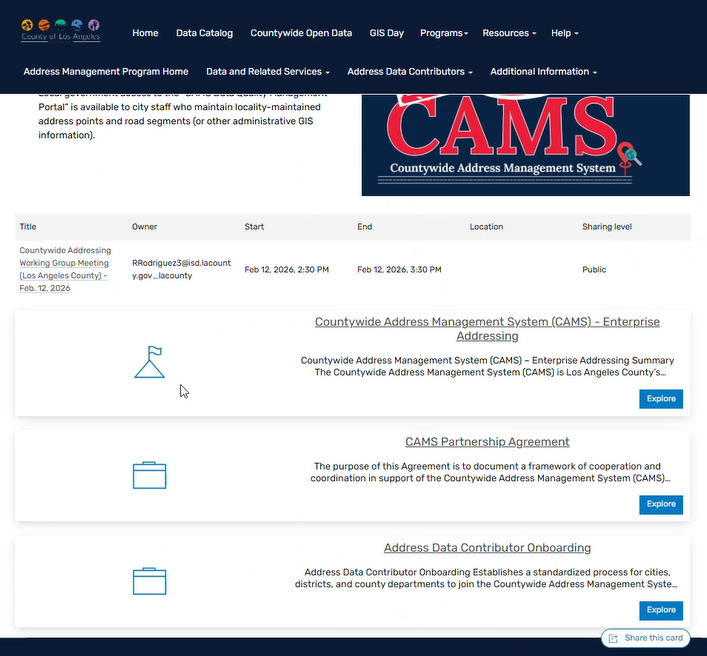Open the GIS Day page
Viewport: 707px width, 656px height.
[386, 33]
